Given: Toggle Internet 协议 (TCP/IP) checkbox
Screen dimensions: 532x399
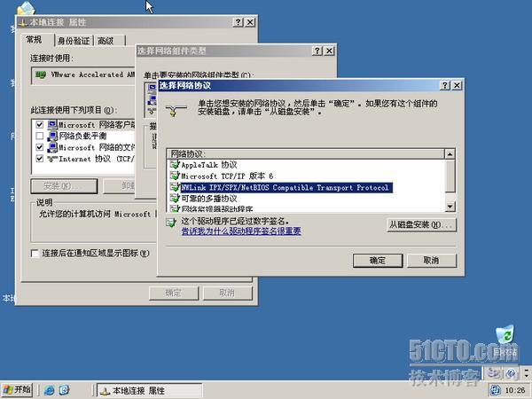Looking at the screenshot, I should [x=40, y=159].
